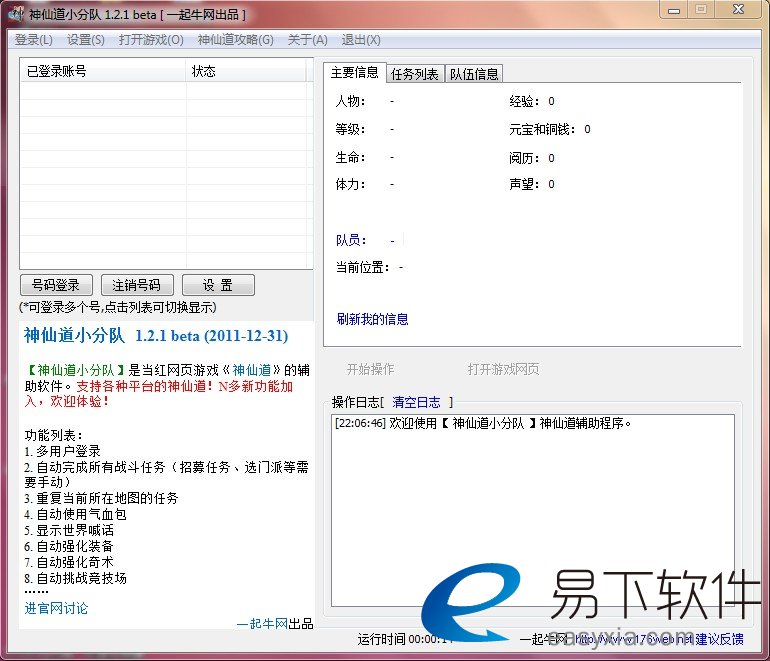Click the 设 置 button below account list
The width and height of the screenshot is (770, 661).
coord(218,285)
